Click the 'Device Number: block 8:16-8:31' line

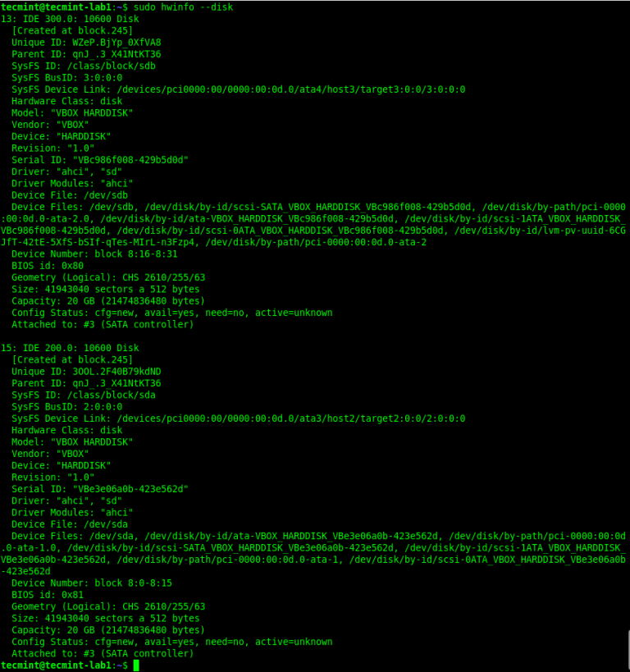tap(94, 254)
